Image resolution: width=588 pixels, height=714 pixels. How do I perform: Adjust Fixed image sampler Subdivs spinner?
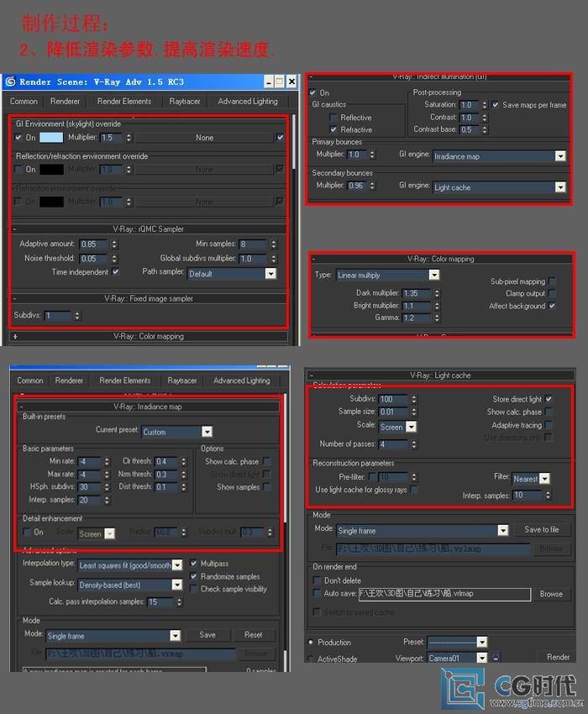click(x=77, y=315)
